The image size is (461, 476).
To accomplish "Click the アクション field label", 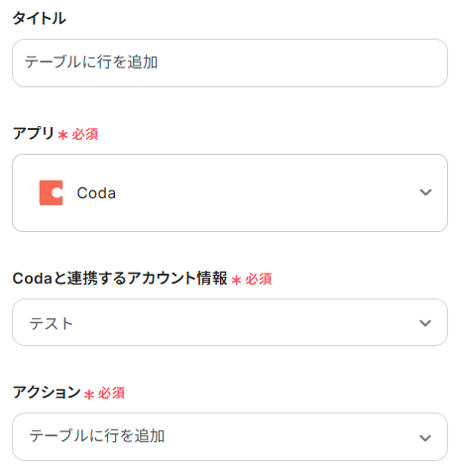I will (47, 393).
